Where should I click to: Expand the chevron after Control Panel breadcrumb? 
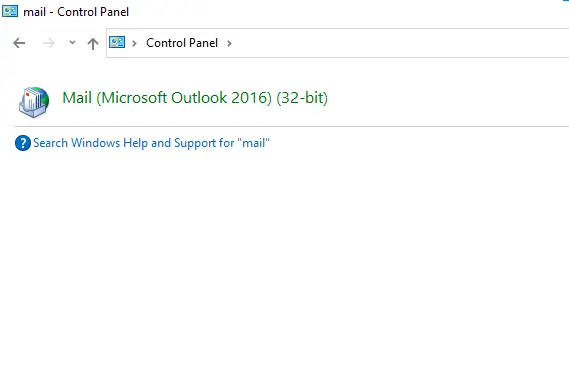point(229,43)
